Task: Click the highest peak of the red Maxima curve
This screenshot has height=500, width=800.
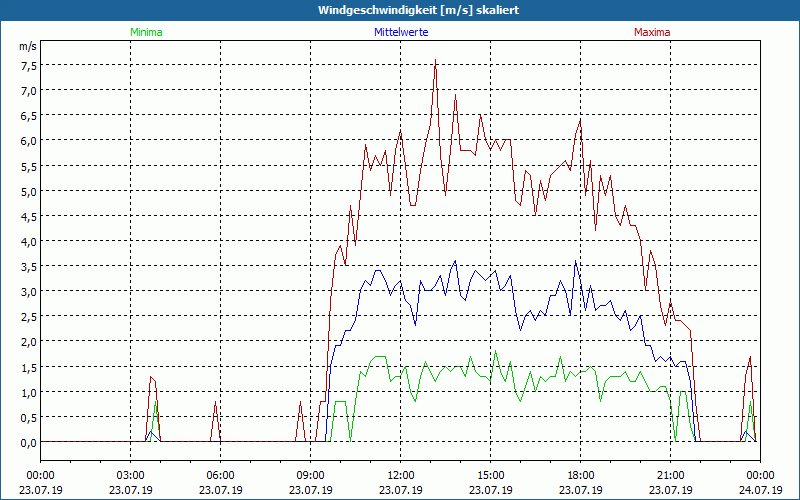Action: click(435, 60)
